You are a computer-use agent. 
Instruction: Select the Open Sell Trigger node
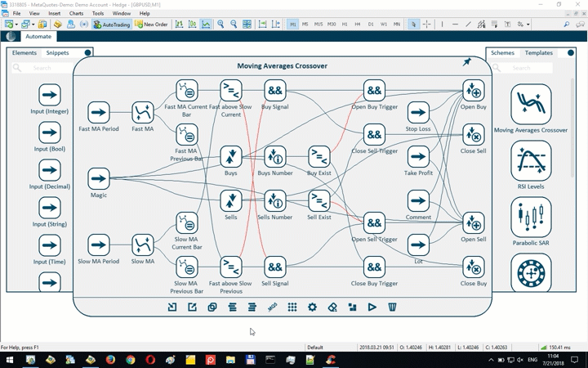[374, 223]
